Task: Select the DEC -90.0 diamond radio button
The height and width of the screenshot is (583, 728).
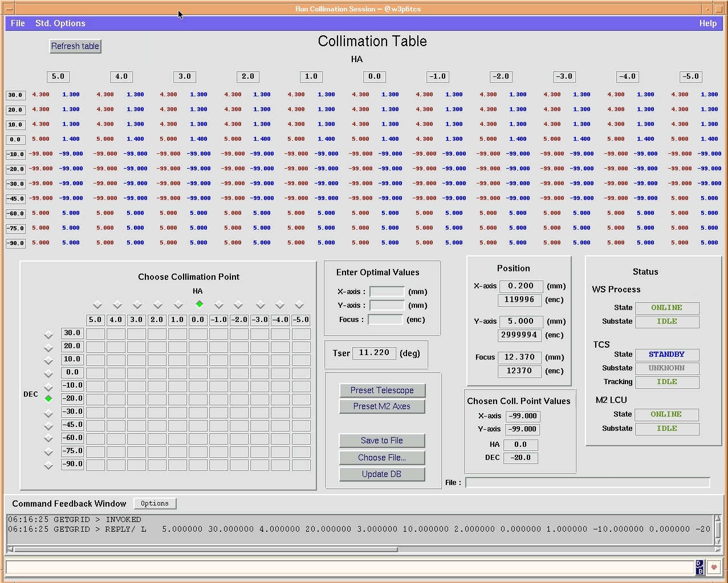Action: (x=48, y=466)
